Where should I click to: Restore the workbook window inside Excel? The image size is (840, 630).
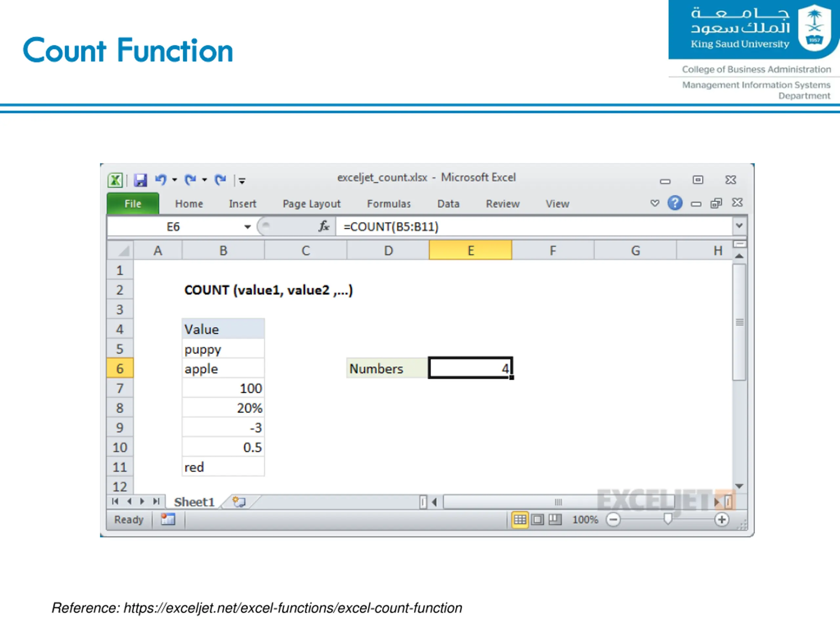coord(716,203)
